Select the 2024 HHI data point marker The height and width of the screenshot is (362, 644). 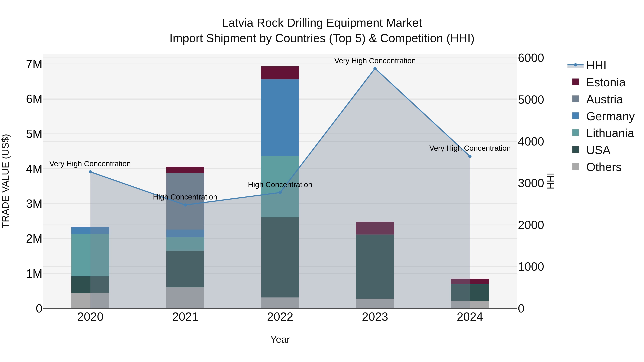coord(470,156)
